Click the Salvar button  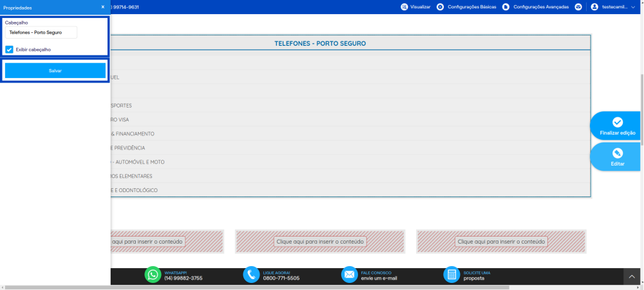(55, 71)
